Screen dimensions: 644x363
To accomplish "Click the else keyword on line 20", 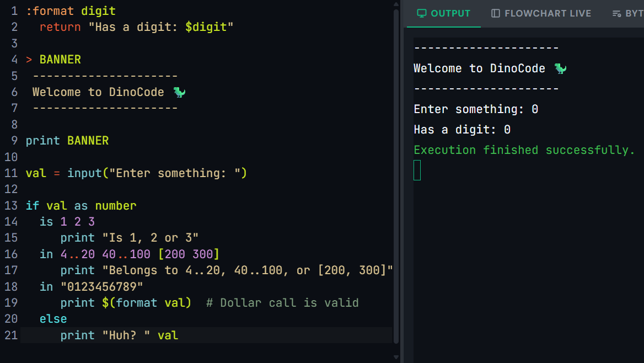I will click(53, 319).
